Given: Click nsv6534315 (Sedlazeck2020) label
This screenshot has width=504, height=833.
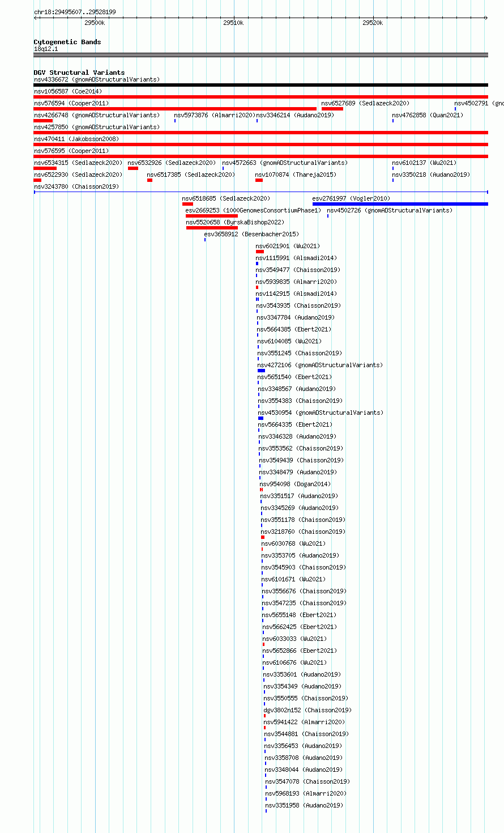Looking at the screenshot, I should [78, 163].
